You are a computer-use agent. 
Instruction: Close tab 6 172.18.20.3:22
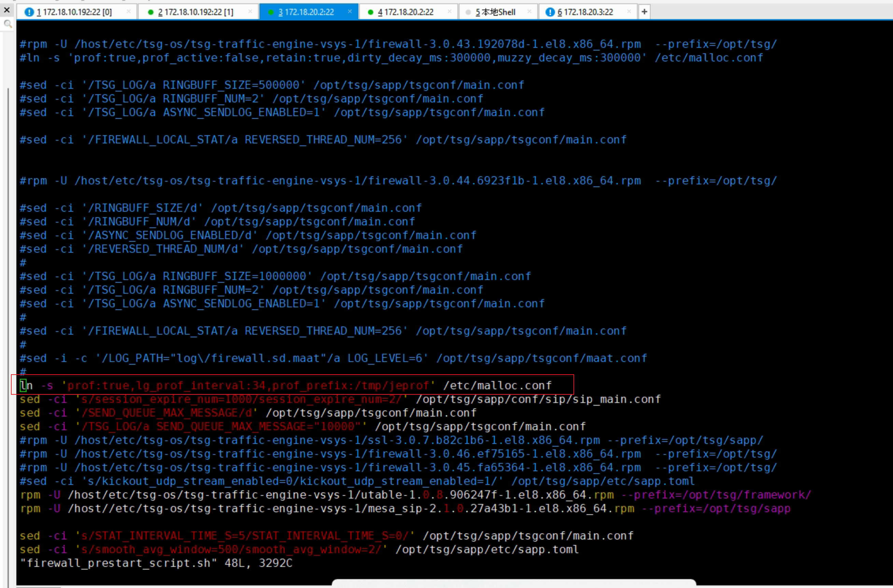629,12
